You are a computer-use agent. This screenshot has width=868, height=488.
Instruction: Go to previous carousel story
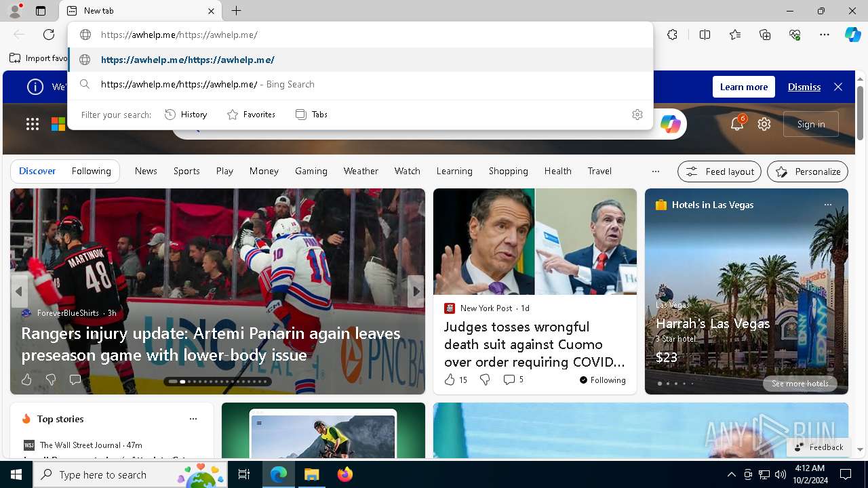[x=19, y=291]
